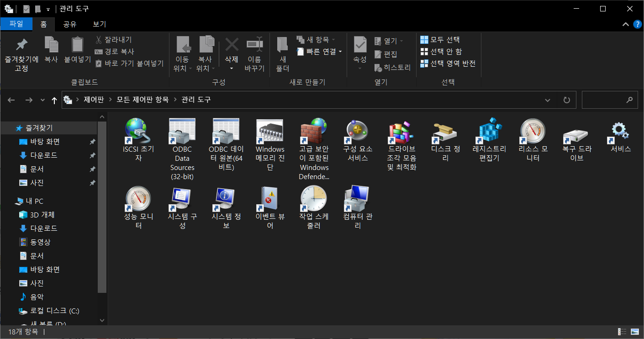Click the 붙여넣기 ribbon button
The width and height of the screenshot is (644, 339).
pos(78,49)
